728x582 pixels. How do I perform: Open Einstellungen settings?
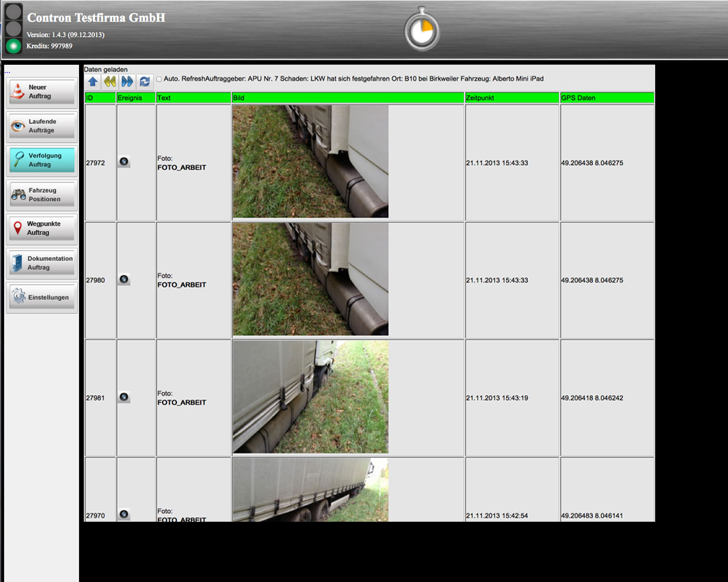[x=42, y=297]
